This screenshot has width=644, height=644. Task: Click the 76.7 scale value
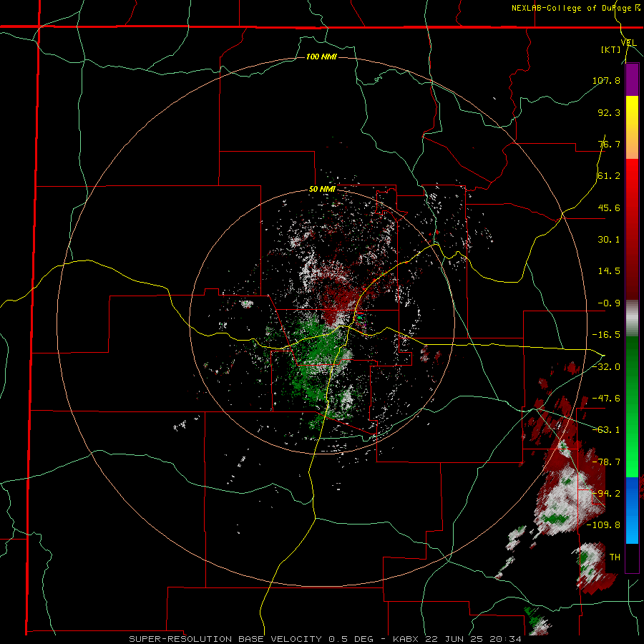(609, 144)
